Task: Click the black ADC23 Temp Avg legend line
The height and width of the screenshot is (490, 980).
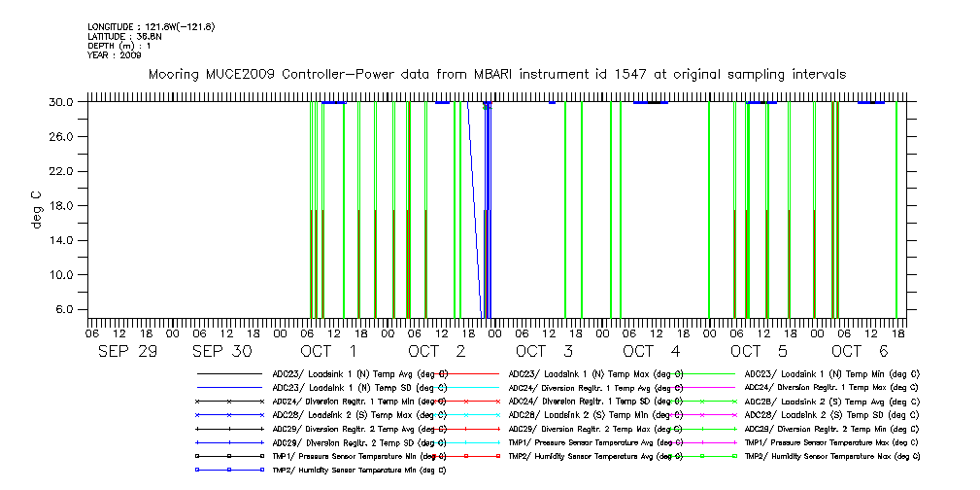Action: coord(229,373)
